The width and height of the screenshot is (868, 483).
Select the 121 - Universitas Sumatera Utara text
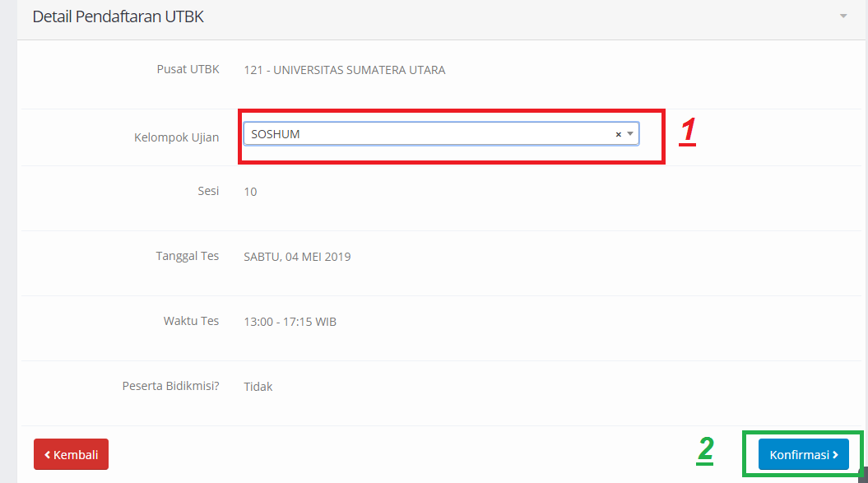click(345, 71)
